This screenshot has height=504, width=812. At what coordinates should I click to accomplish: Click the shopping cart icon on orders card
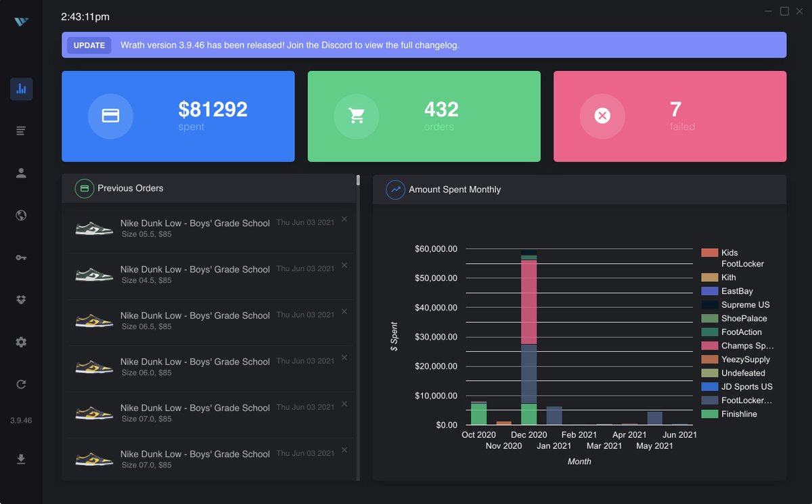357,116
